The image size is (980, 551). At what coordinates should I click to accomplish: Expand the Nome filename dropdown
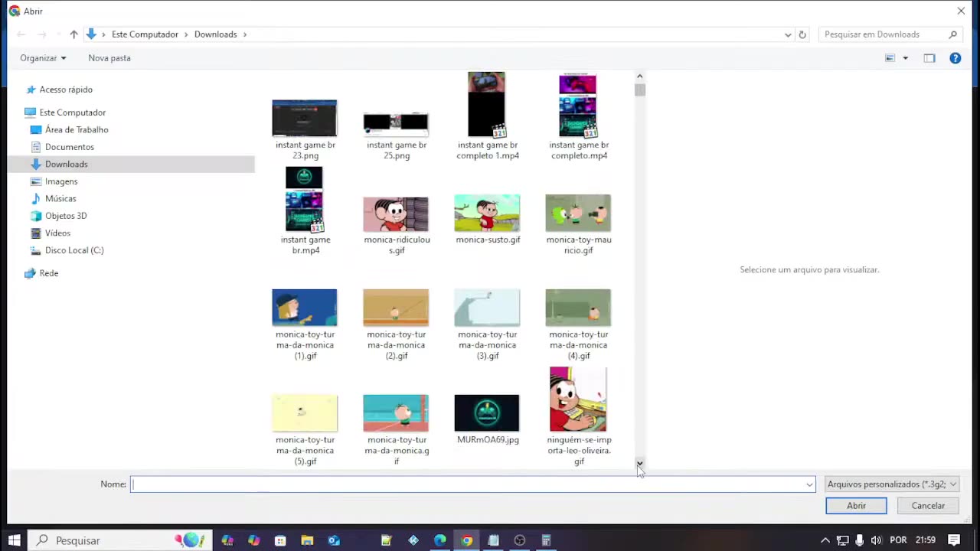point(809,484)
